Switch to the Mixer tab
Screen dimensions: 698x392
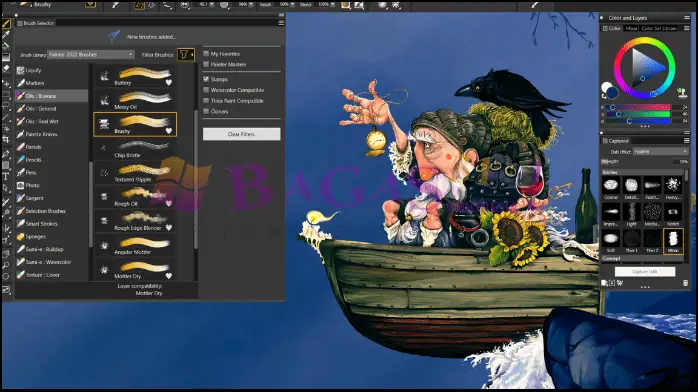click(x=631, y=28)
